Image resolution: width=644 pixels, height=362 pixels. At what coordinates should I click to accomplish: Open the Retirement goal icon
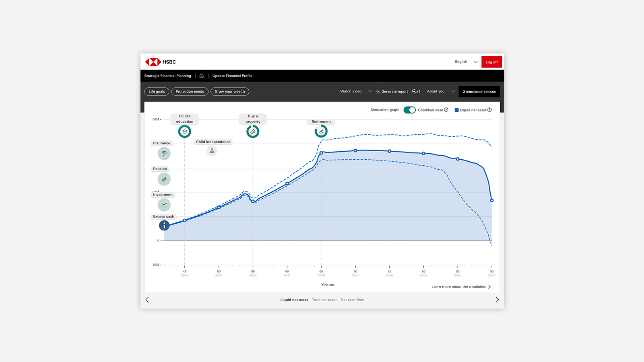tap(321, 131)
